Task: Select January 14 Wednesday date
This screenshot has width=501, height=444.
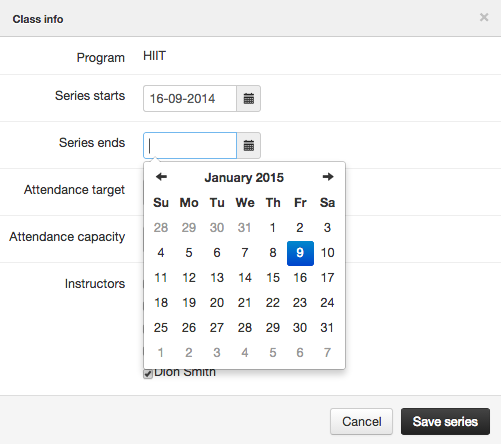Action: 245,278
